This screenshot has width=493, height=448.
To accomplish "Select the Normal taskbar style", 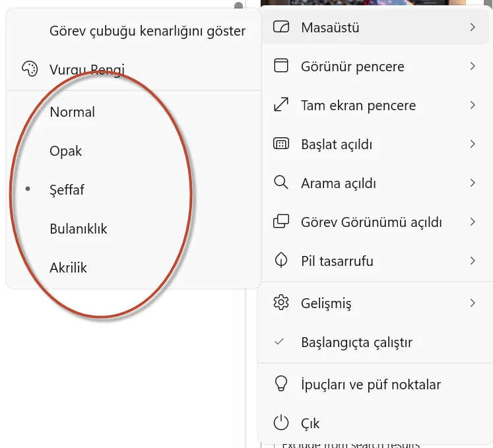I will pos(73,112).
